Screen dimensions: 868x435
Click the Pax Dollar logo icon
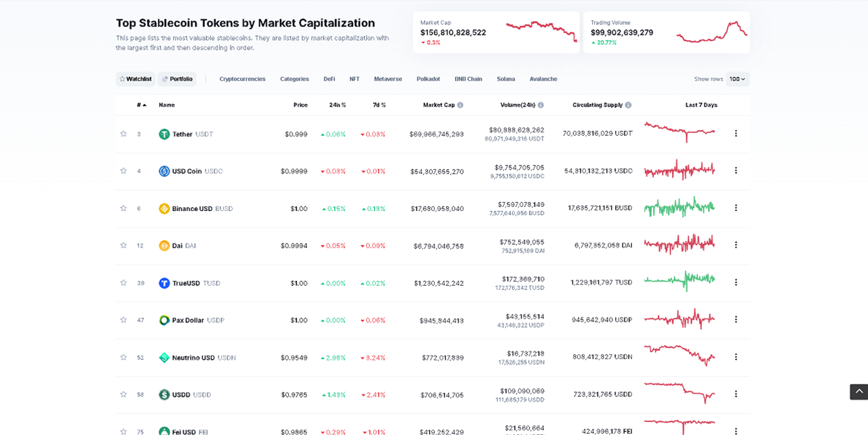164,320
